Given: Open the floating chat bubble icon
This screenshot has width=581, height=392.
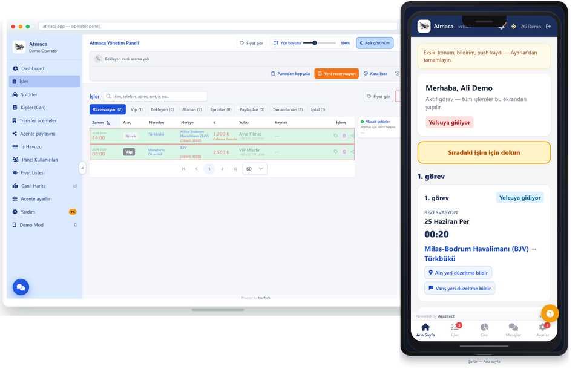Looking at the screenshot, I should tap(21, 287).
